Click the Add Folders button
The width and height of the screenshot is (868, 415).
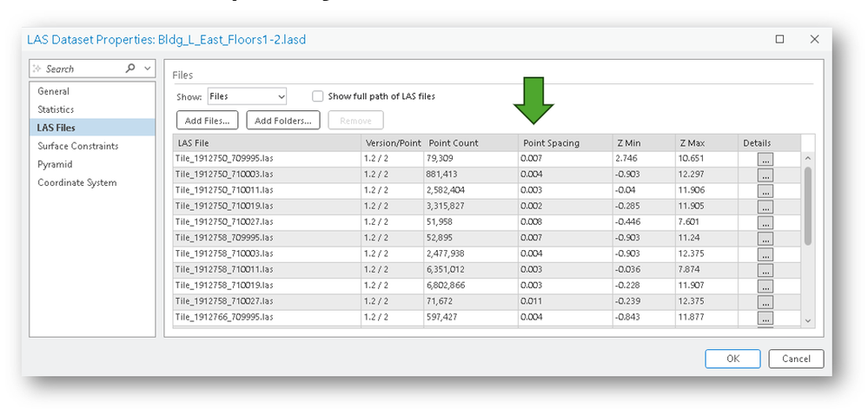click(283, 121)
